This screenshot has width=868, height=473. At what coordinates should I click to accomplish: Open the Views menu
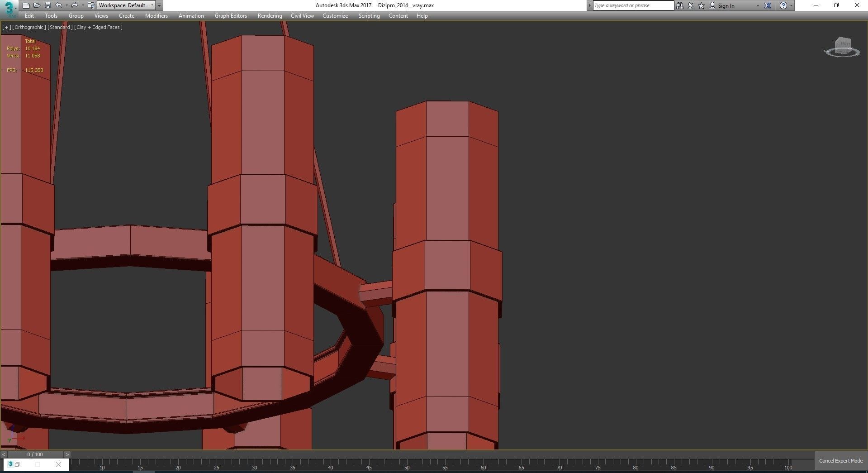pos(101,16)
